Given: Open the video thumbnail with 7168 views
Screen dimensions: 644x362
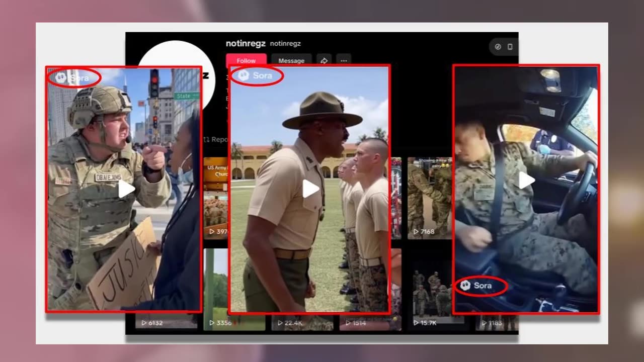Looking at the screenshot, I should (x=430, y=198).
